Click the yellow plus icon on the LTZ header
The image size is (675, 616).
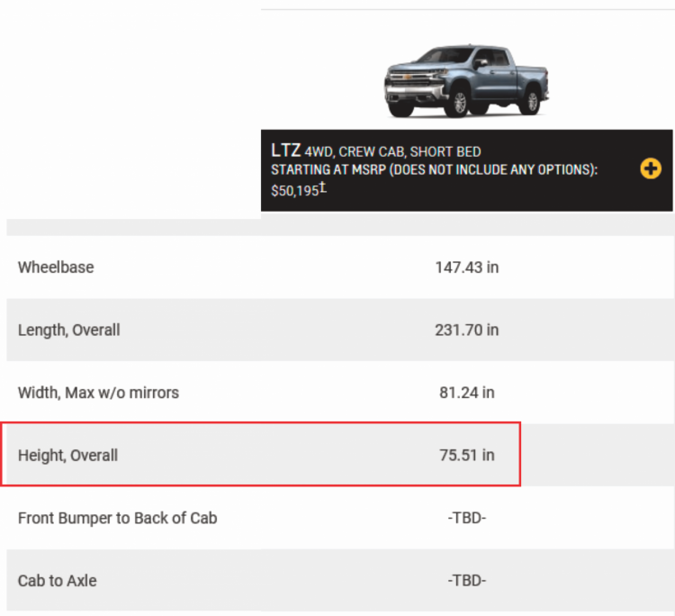[651, 168]
